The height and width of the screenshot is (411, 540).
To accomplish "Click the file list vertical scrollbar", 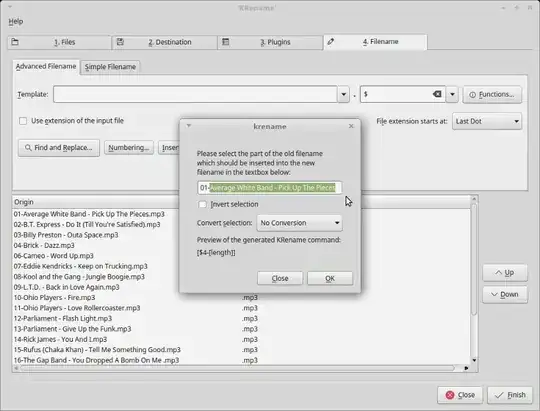I will coord(474,258).
